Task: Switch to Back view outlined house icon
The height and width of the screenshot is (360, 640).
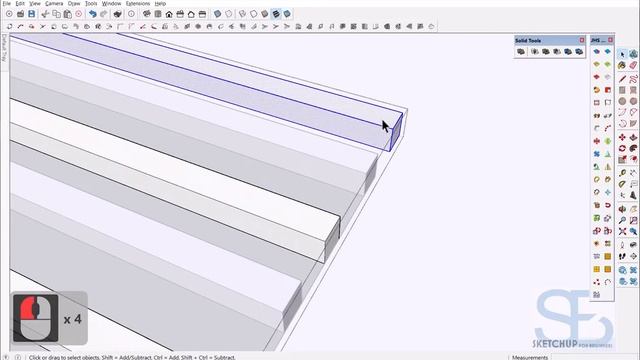Action: click(191, 14)
